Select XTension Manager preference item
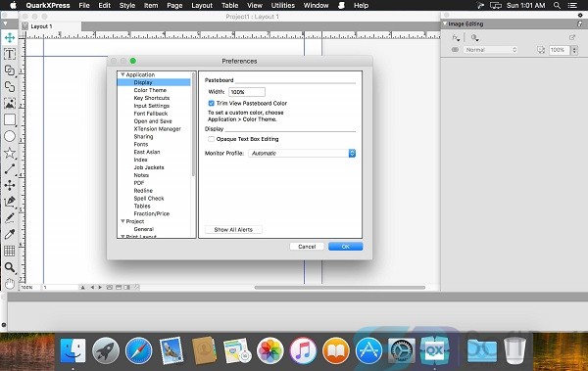 coord(157,129)
